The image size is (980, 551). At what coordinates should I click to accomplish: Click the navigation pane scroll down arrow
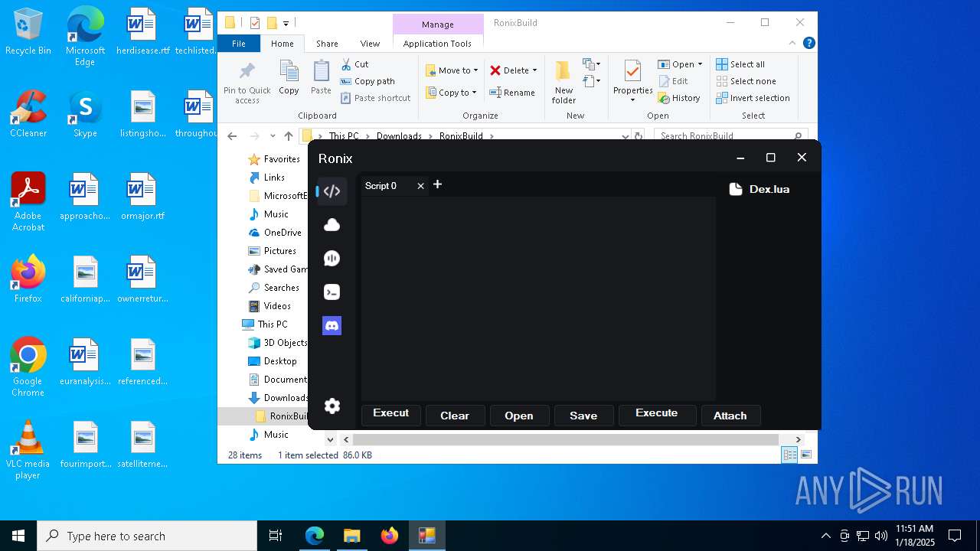331,439
